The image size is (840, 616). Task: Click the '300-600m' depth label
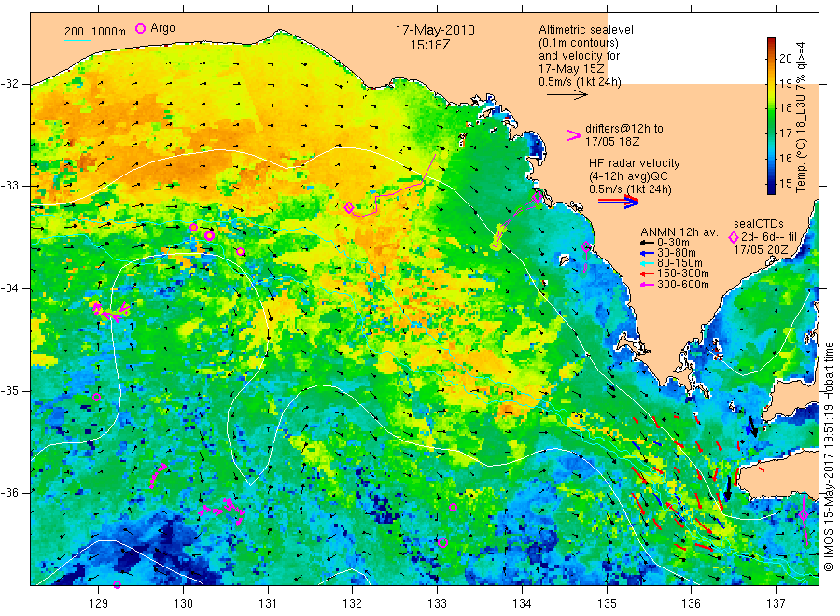(x=683, y=285)
